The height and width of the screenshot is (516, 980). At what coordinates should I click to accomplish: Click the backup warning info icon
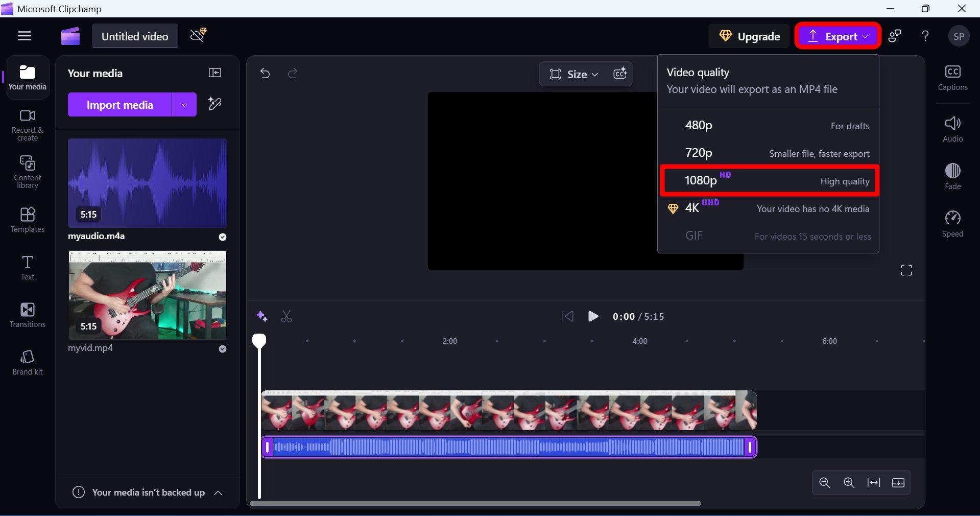click(79, 492)
